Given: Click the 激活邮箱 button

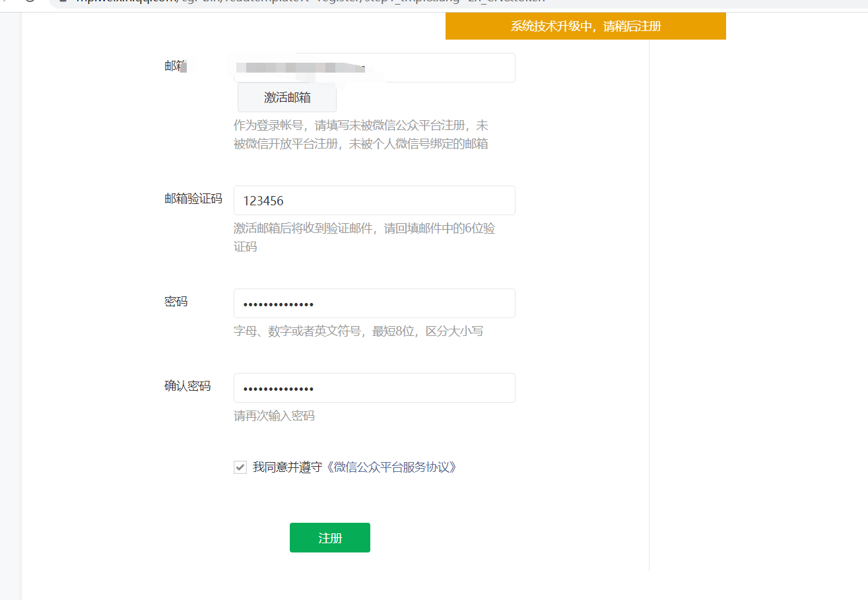Looking at the screenshot, I should click(x=287, y=98).
